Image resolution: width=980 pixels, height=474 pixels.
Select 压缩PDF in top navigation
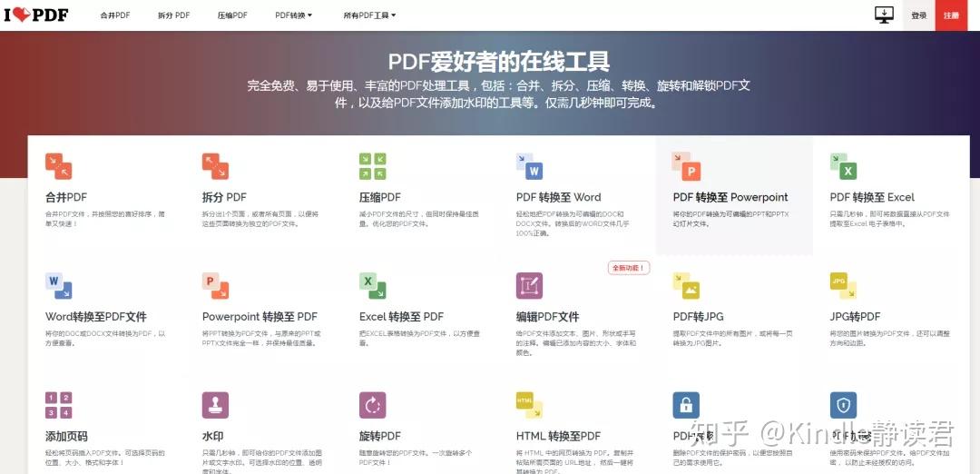(x=232, y=15)
